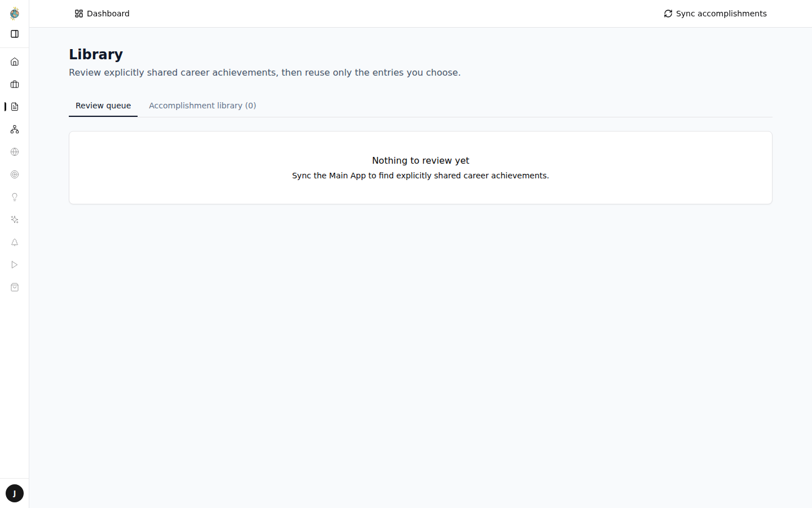Viewport: 812px width, 508px height.
Task: Switch to the Review queue tab
Action: [103, 106]
